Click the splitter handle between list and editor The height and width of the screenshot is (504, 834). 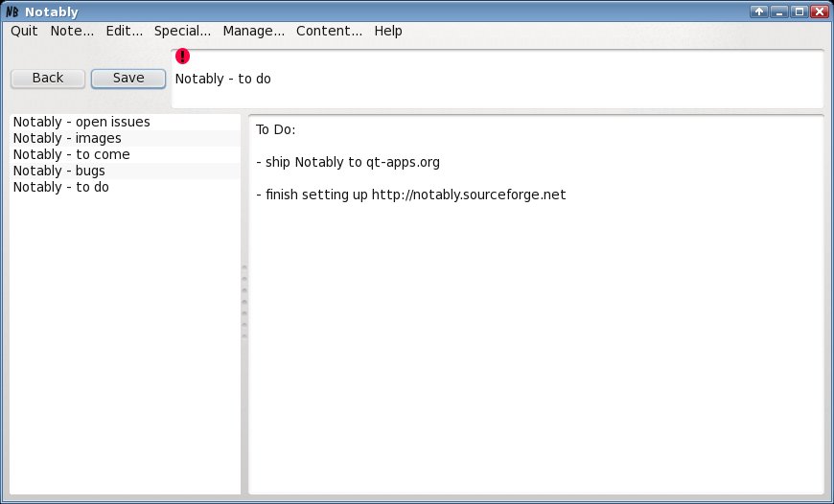(x=244, y=302)
